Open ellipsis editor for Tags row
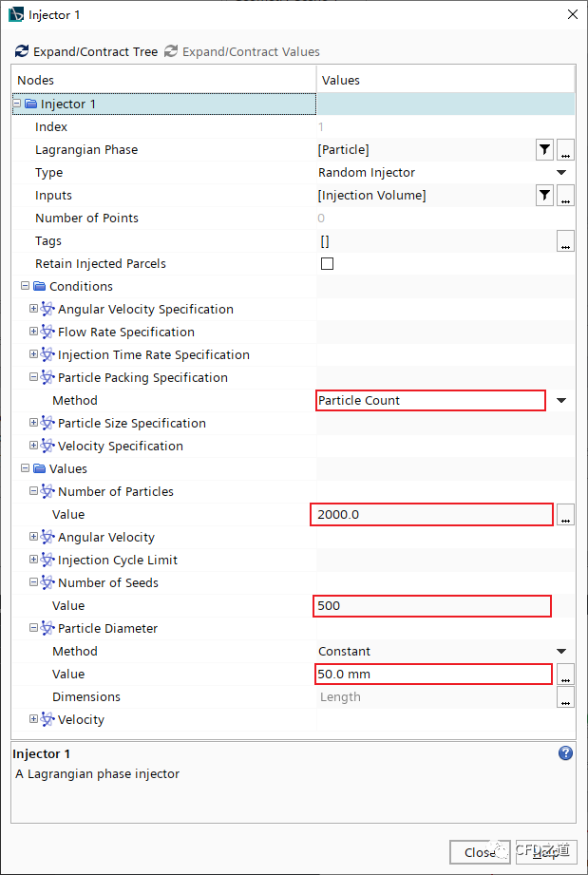 pyautogui.click(x=566, y=241)
